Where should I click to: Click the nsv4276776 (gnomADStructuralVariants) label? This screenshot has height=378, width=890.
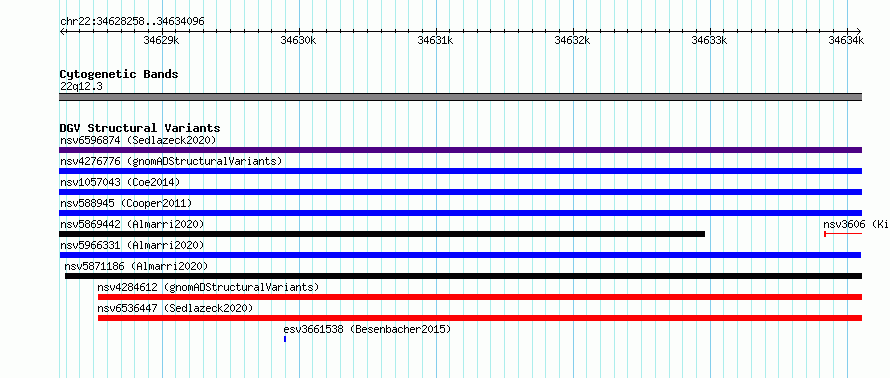[x=171, y=161]
